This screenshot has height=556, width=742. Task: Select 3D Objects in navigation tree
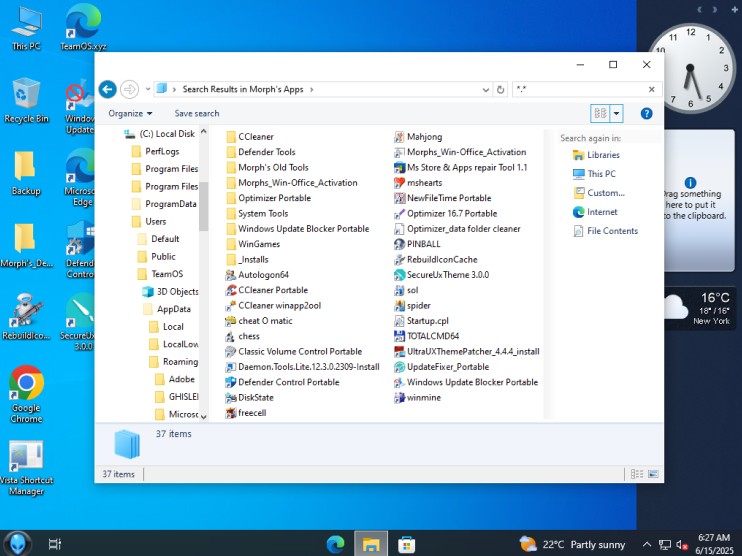click(171, 291)
